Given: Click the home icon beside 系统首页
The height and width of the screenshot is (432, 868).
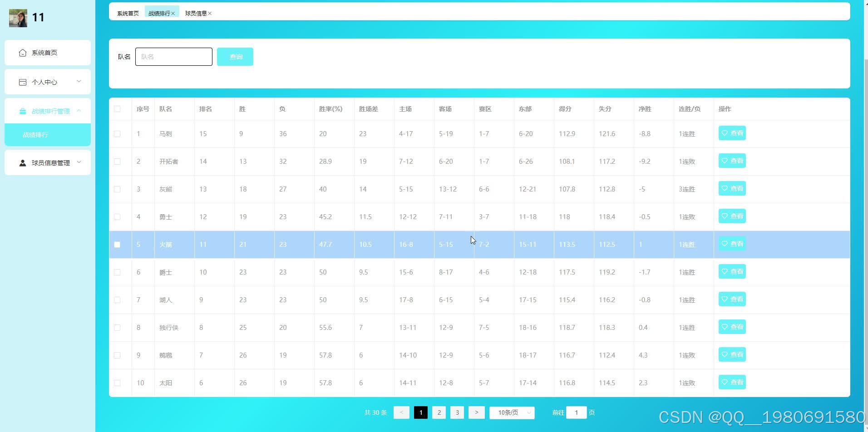Looking at the screenshot, I should pos(23,53).
